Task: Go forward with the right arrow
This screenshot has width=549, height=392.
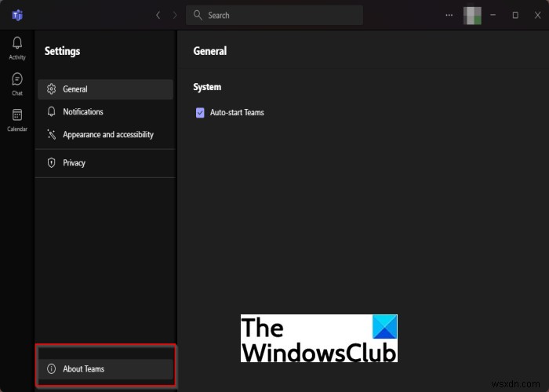Action: [175, 15]
